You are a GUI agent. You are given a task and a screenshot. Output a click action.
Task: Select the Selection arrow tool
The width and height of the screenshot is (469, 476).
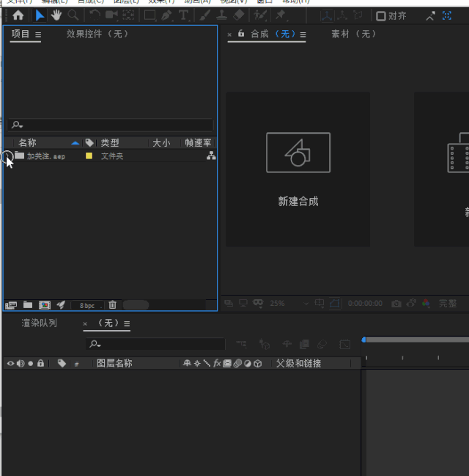pyautogui.click(x=40, y=15)
